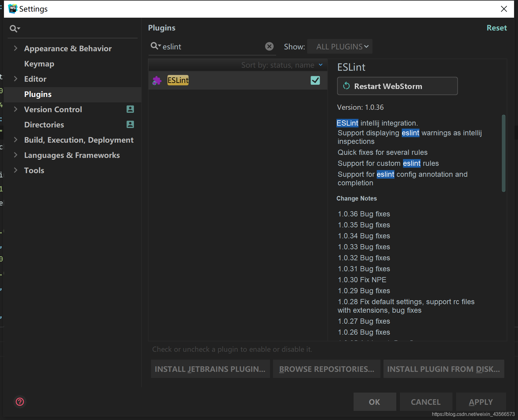Click the profile icon beside Version Control
The width and height of the screenshot is (518, 420).
(x=130, y=109)
